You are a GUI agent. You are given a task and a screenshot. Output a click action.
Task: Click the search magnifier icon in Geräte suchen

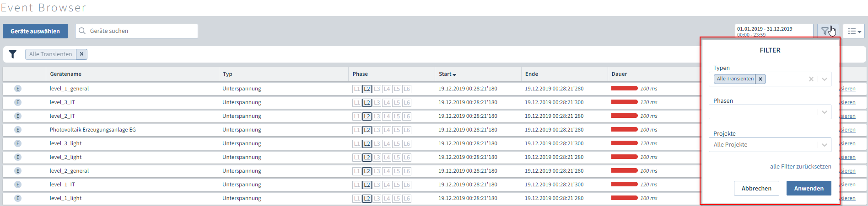point(82,31)
